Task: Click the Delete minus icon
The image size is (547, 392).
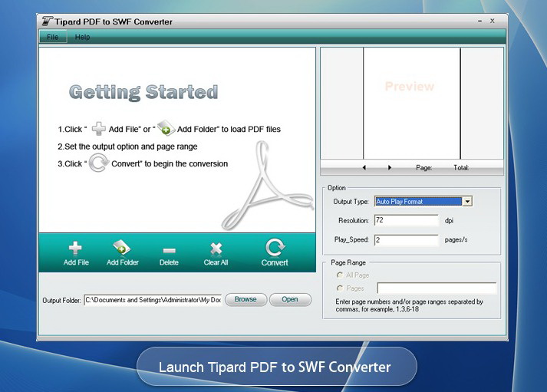Action: (170, 250)
